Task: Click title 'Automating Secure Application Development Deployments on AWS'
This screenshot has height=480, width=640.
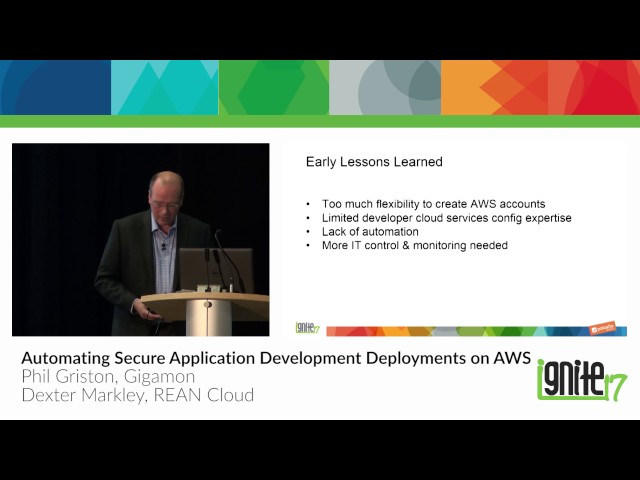Action: click(276, 358)
